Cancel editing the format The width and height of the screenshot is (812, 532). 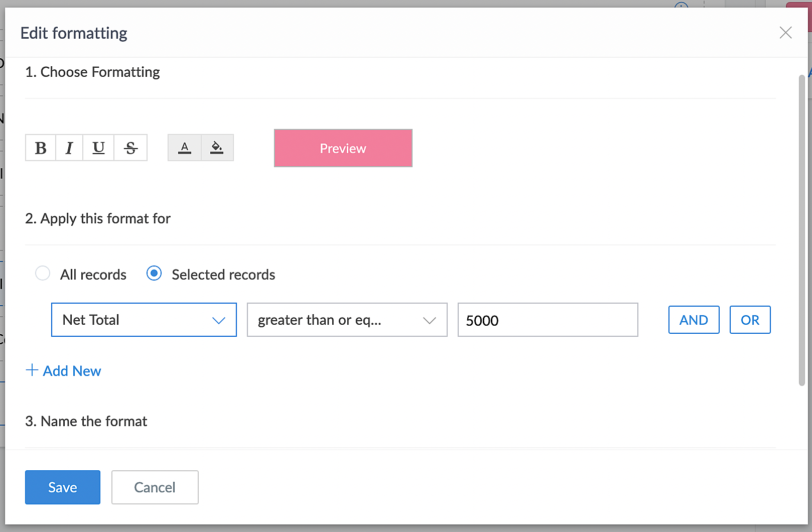click(155, 487)
